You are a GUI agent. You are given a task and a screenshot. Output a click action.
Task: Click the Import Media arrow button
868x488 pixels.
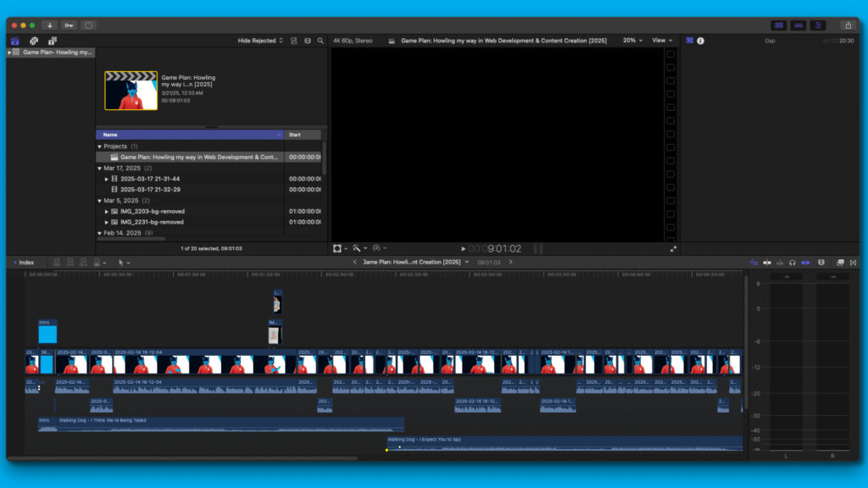tap(49, 25)
